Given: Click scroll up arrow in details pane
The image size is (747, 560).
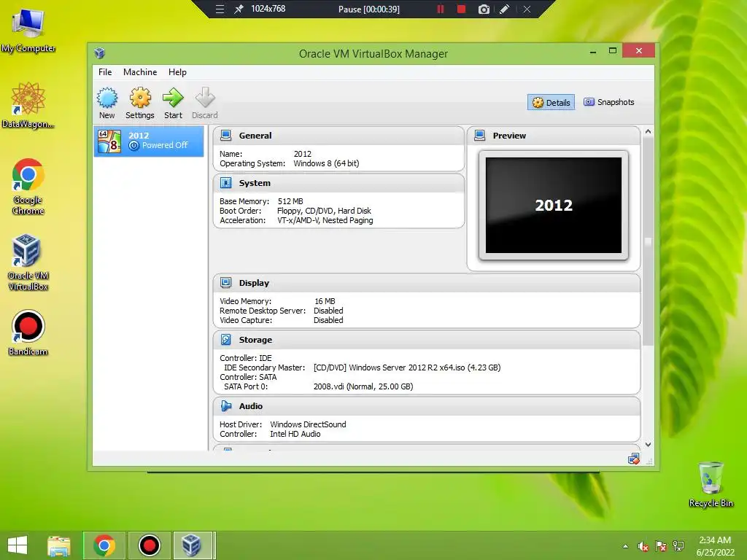Looking at the screenshot, I should pos(648,131).
